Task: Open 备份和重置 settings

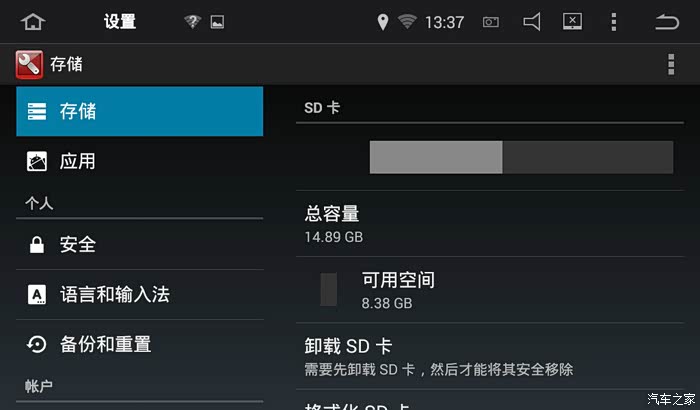Action: coord(140,344)
